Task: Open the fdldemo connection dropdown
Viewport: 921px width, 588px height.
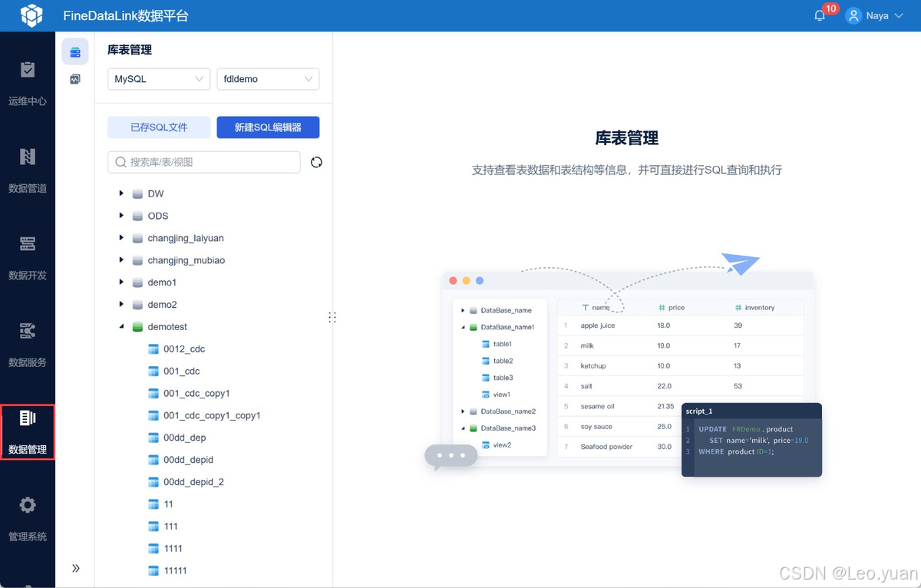Action: click(x=268, y=79)
